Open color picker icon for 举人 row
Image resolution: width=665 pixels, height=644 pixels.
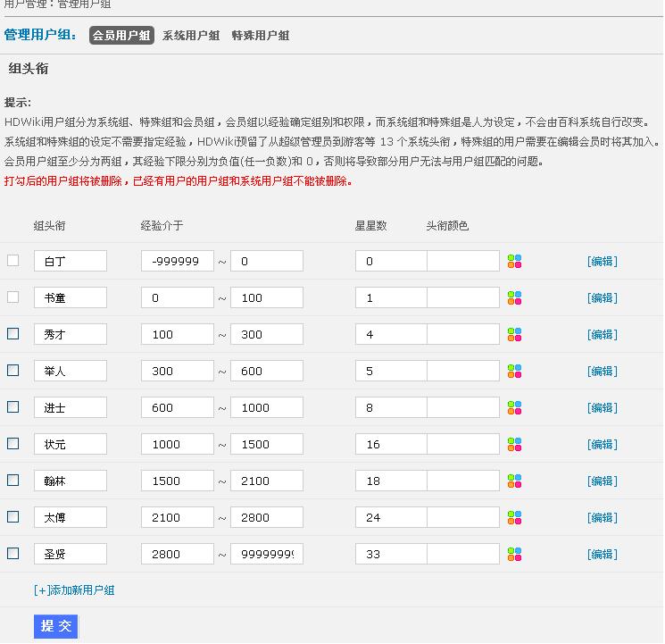coord(514,371)
